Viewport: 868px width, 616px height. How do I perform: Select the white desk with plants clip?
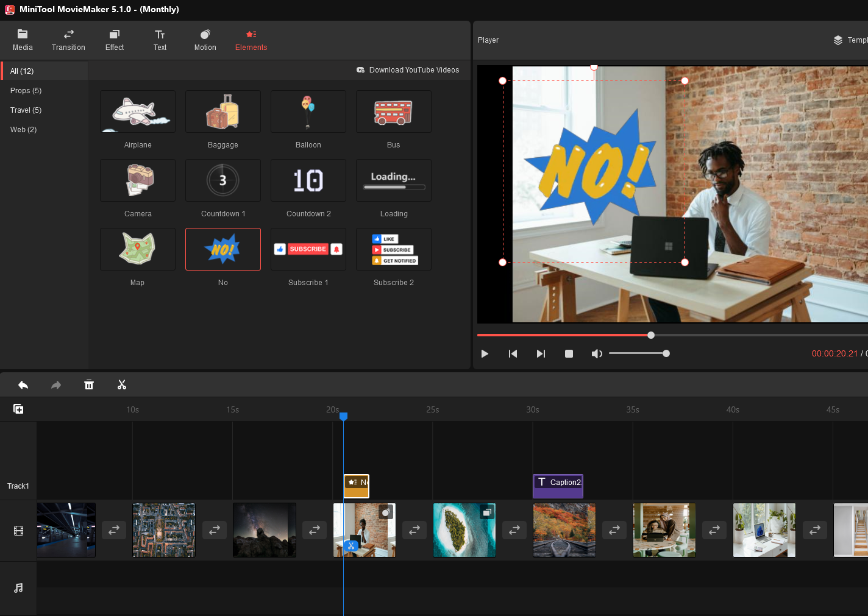[x=764, y=529]
